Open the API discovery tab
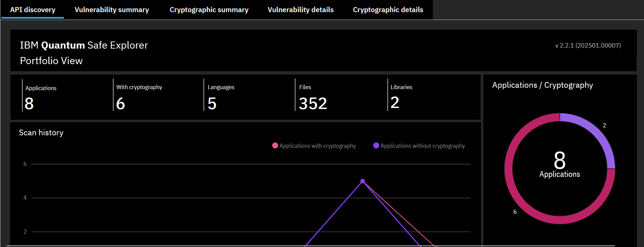This screenshot has height=247, width=644. point(33,10)
